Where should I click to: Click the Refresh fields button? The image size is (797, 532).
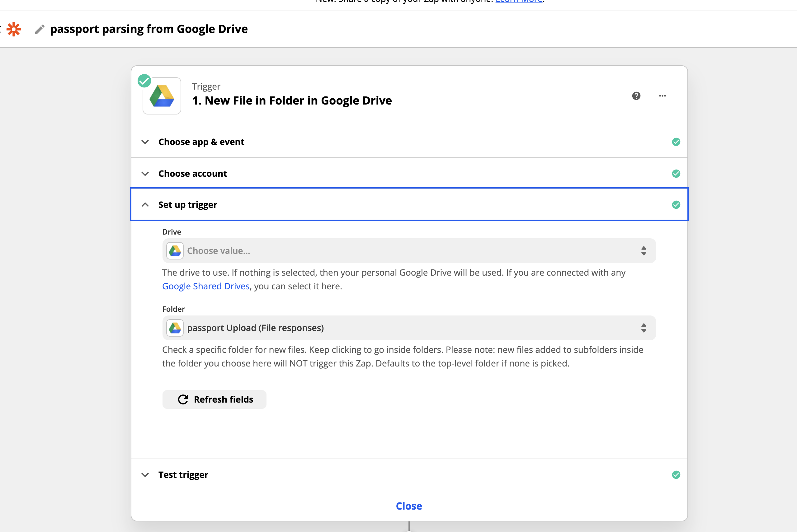click(214, 399)
